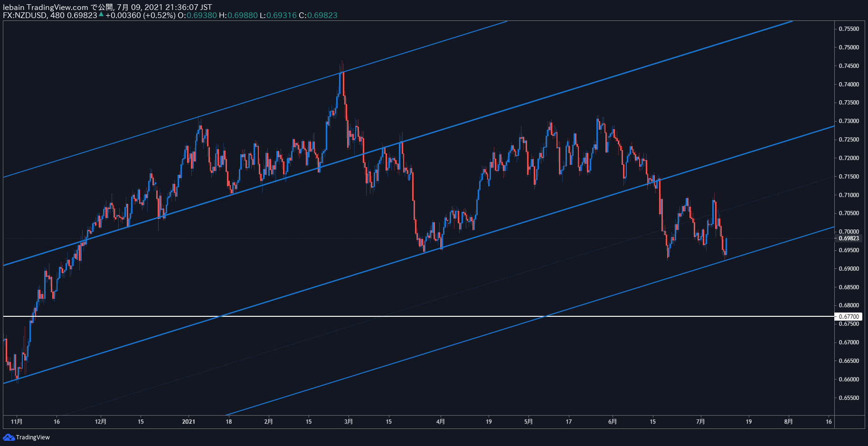Click the 2021 time axis label
This screenshot has height=446, width=868.
[189, 422]
